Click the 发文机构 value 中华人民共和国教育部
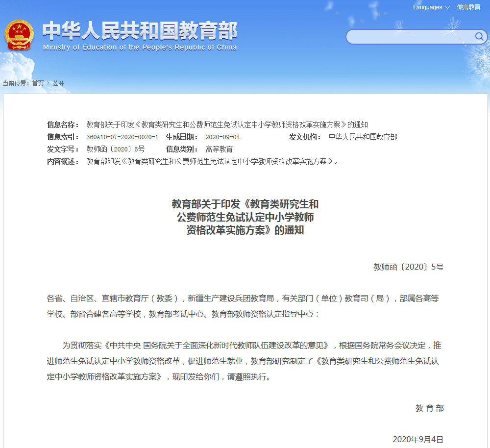The height and width of the screenshot is (448, 490). [x=363, y=137]
